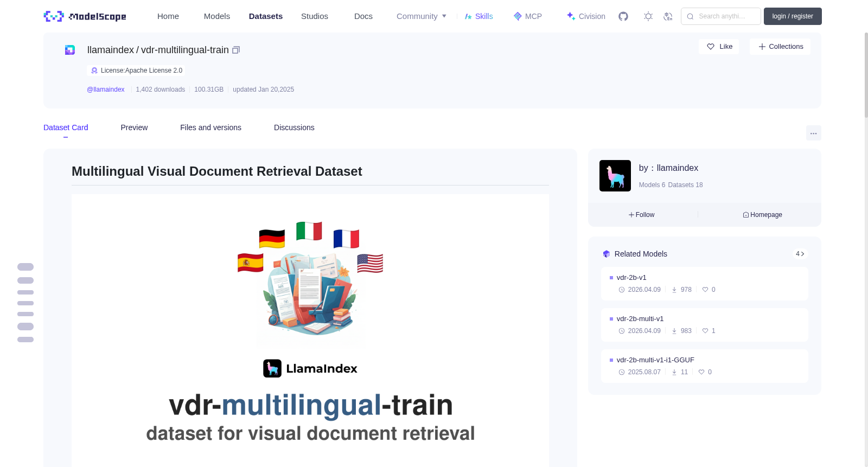Click the vdr-multilingual-train banner image

point(310,331)
